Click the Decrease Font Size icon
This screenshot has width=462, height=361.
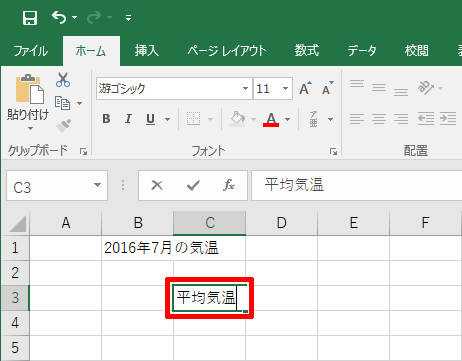pyautogui.click(x=327, y=88)
